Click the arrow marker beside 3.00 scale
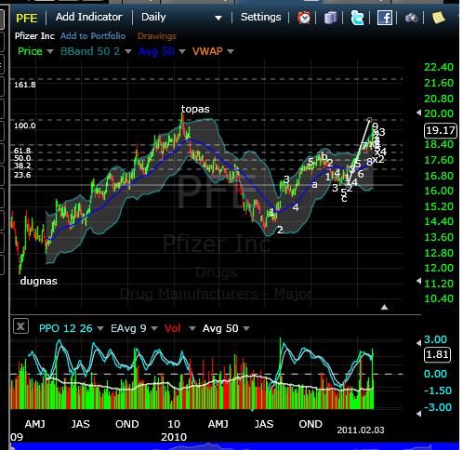The image size is (476, 450). [418, 343]
